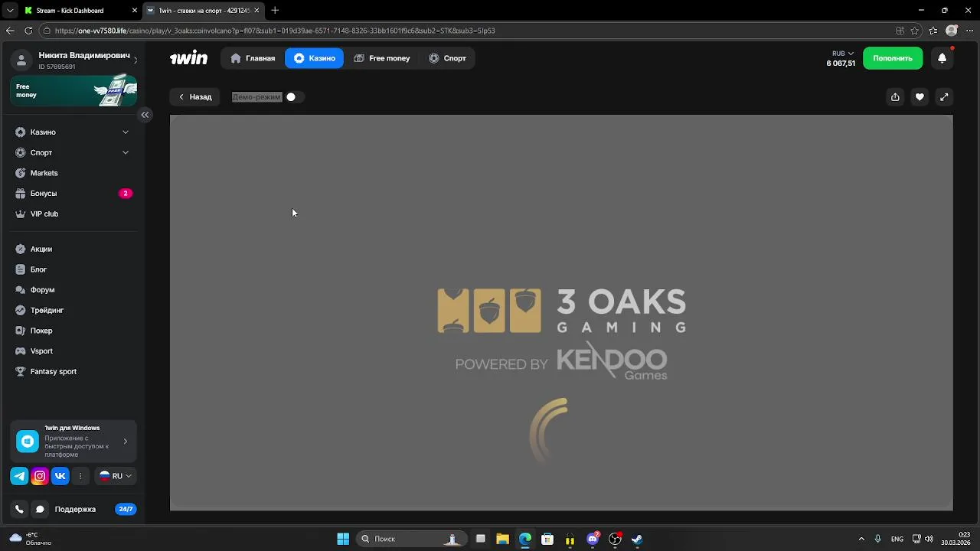Expand the Казино sidebar section

point(73,132)
